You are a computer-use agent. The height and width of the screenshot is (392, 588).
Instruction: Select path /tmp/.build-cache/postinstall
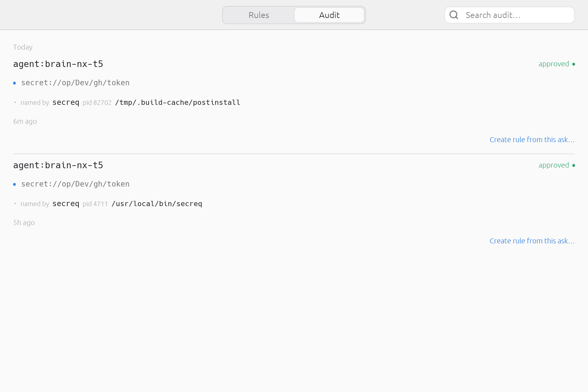[x=178, y=103]
